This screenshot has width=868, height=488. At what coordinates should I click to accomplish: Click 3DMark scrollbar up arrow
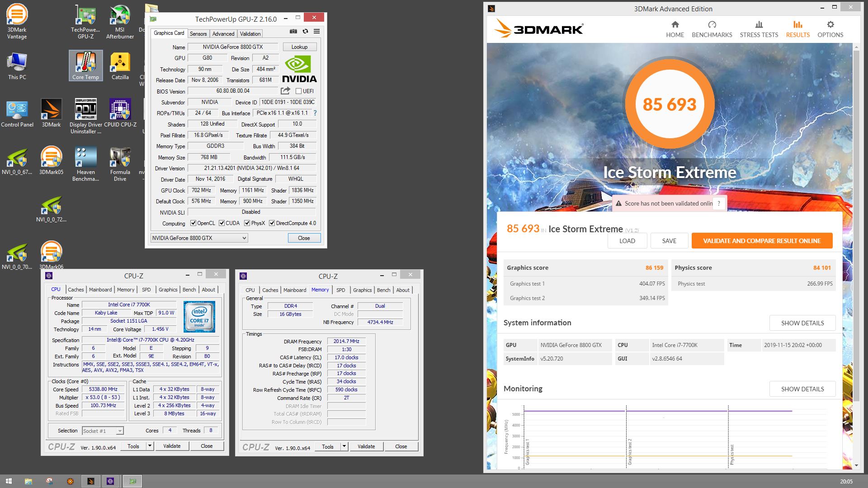(x=856, y=47)
